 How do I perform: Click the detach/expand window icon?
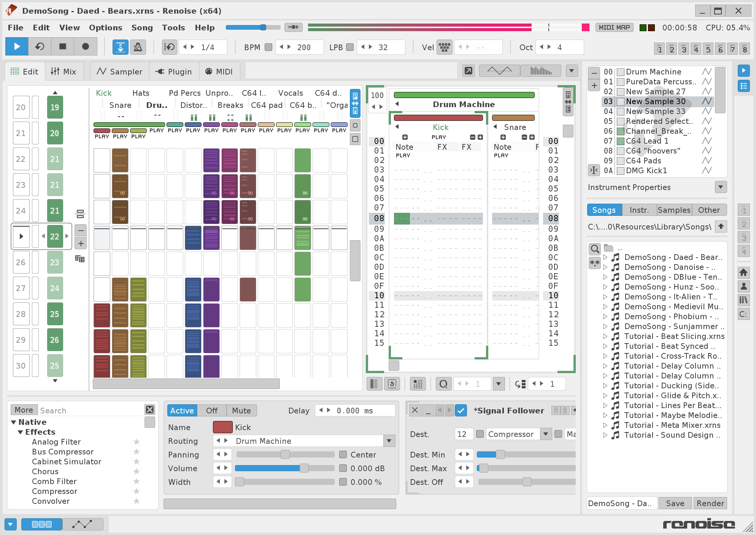point(469,71)
